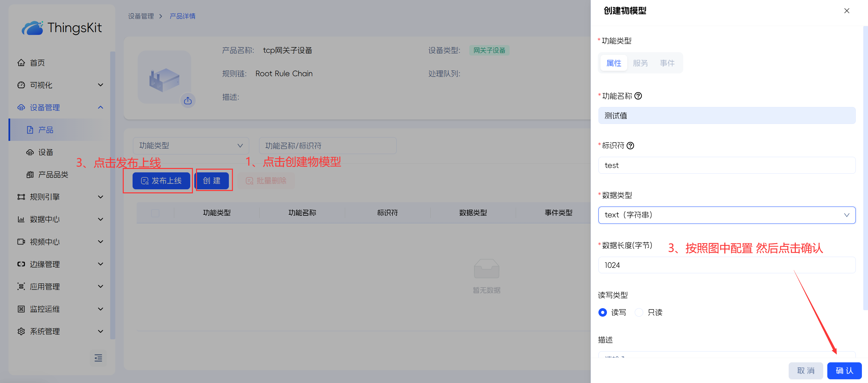This screenshot has width=868, height=383.
Task: Switch to the 服务 function type tab
Action: click(x=640, y=63)
